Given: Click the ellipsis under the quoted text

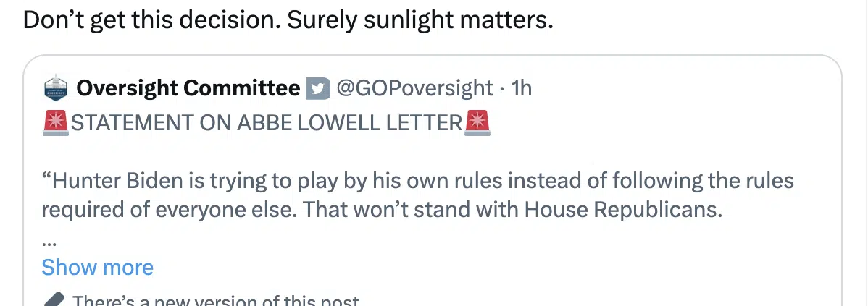Looking at the screenshot, I should pos(49,242).
